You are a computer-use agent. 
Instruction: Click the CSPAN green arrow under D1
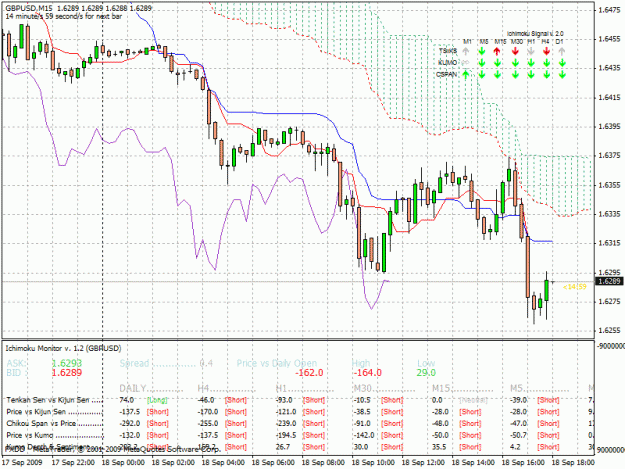562,74
